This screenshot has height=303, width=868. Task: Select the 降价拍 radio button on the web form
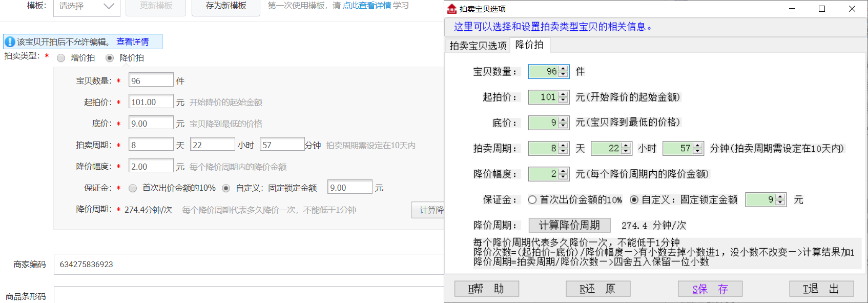[x=110, y=58]
